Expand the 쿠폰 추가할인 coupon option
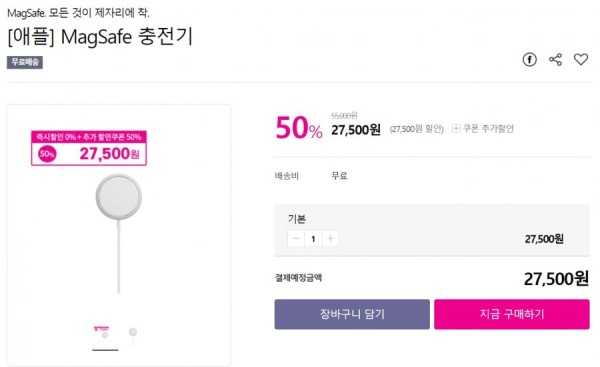This screenshot has width=600, height=367. coord(483,129)
